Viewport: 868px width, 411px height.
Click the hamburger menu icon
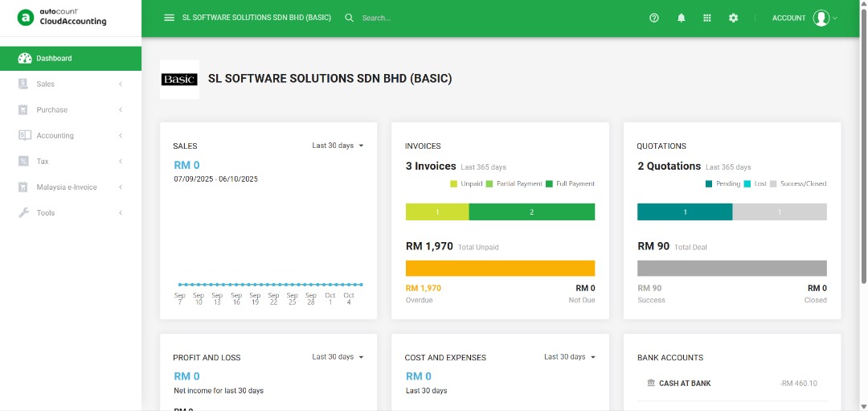point(169,18)
